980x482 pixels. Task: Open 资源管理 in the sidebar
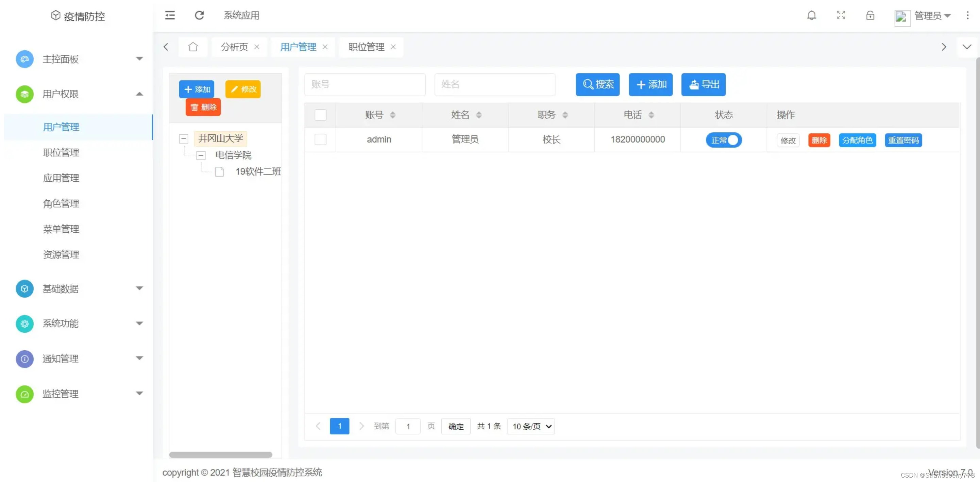[61, 254]
